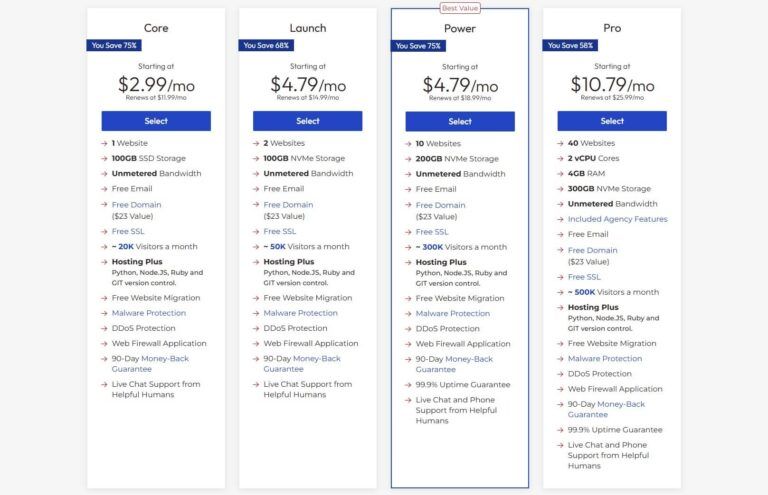Click Included Agency Features link

point(617,219)
